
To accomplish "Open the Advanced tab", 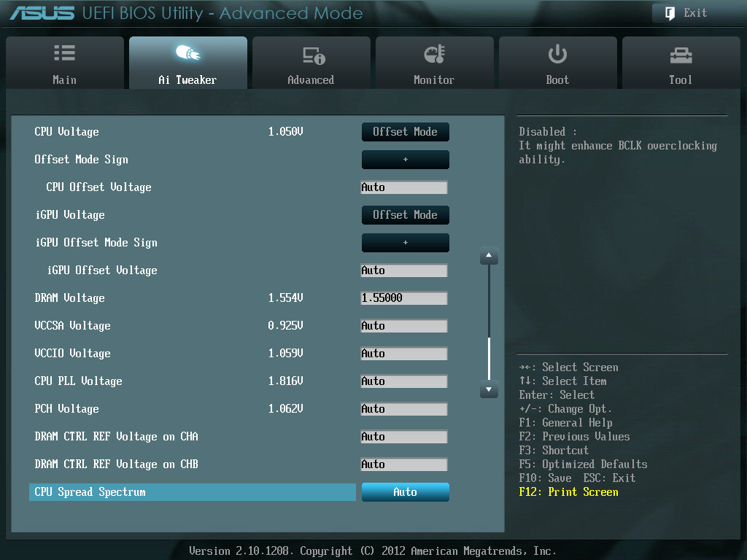I will click(x=311, y=63).
